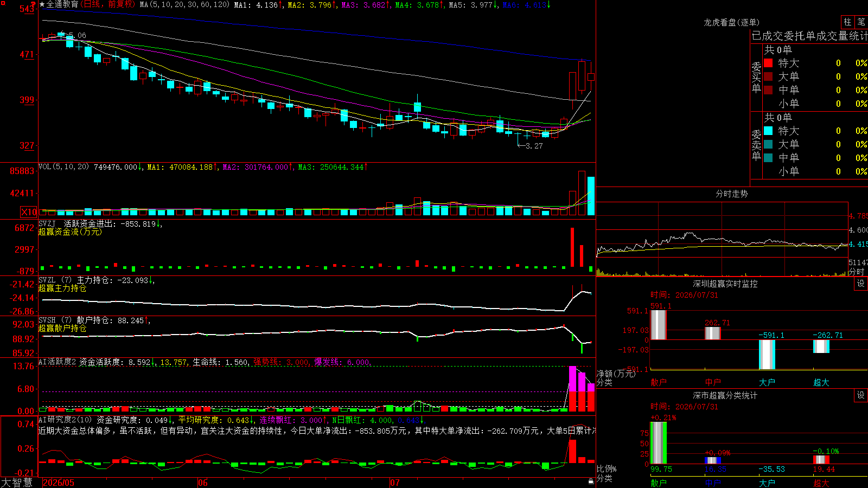Click the lock icon at the chart's bottom edge
This screenshot has width=868, height=488.
click(x=591, y=481)
